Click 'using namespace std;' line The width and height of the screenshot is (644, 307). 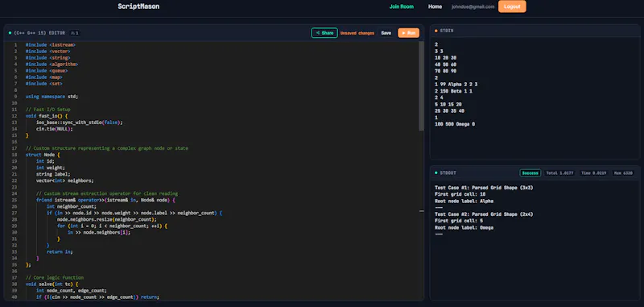[x=52, y=97]
